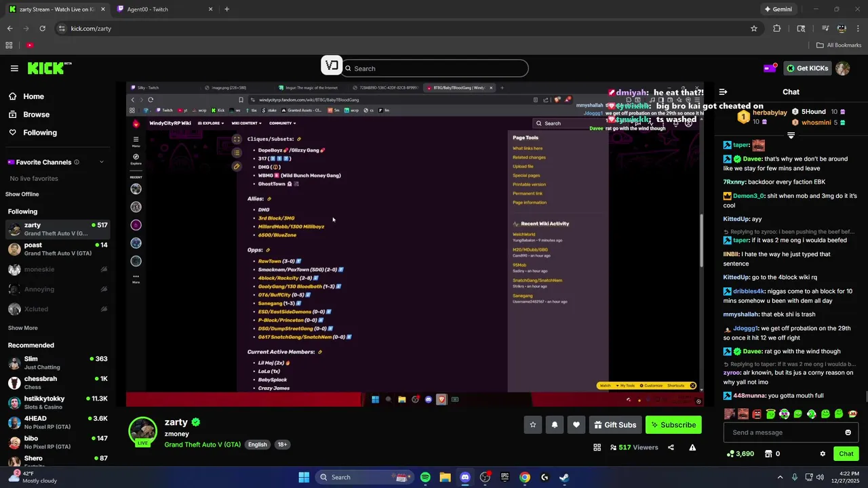Click the Gift Subs button

coord(615,425)
